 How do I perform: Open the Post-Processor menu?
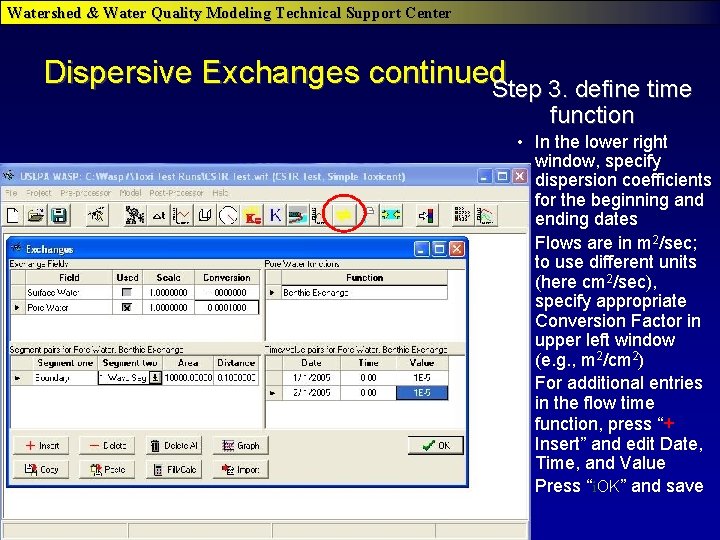176,193
